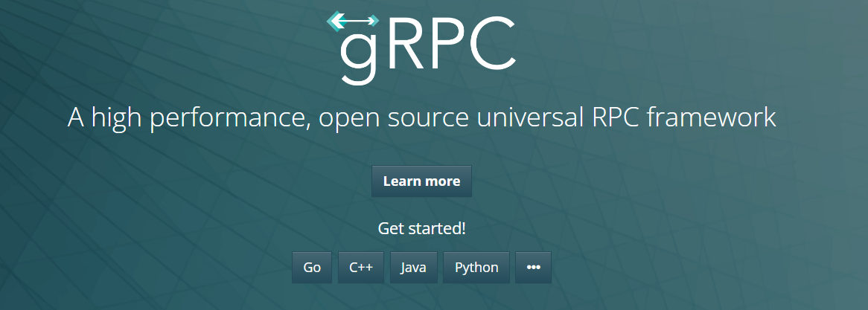Click the tagline 'A high performance, open source universal RPC framework'

[422, 118]
